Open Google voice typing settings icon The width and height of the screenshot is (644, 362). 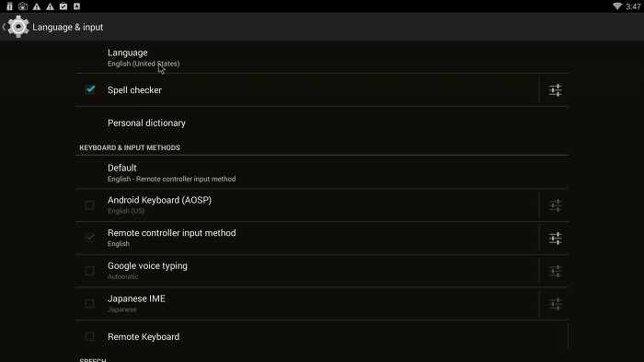point(555,271)
